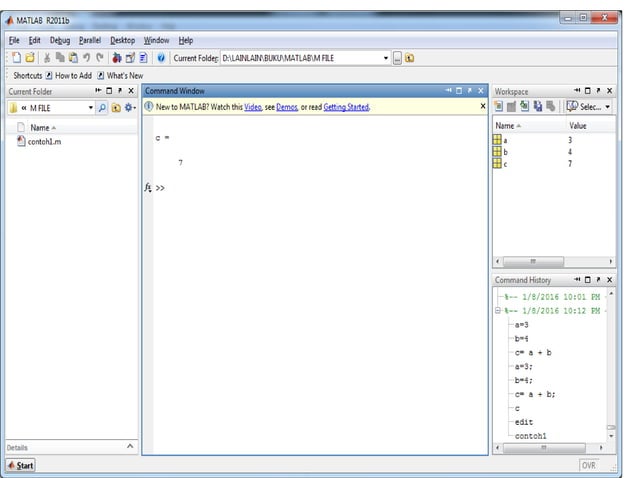The image size is (638, 478).
Task: Click Save Workspace icon in Workspace toolbar
Action: (536, 107)
